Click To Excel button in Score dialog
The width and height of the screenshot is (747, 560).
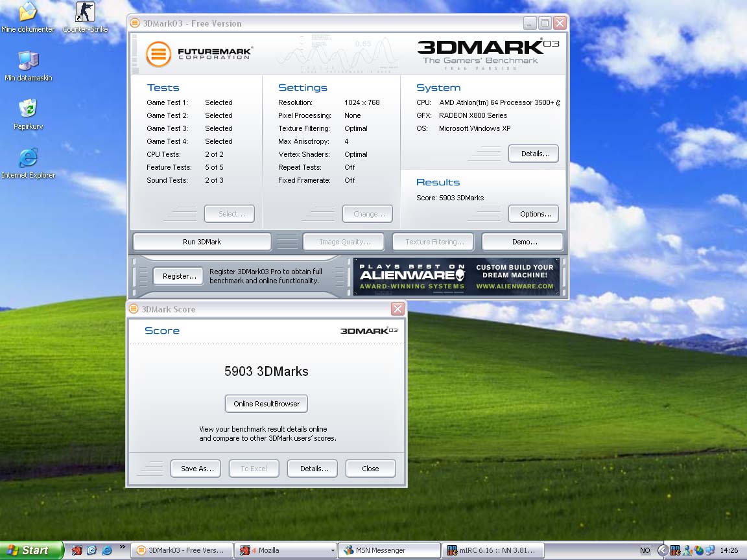click(254, 468)
